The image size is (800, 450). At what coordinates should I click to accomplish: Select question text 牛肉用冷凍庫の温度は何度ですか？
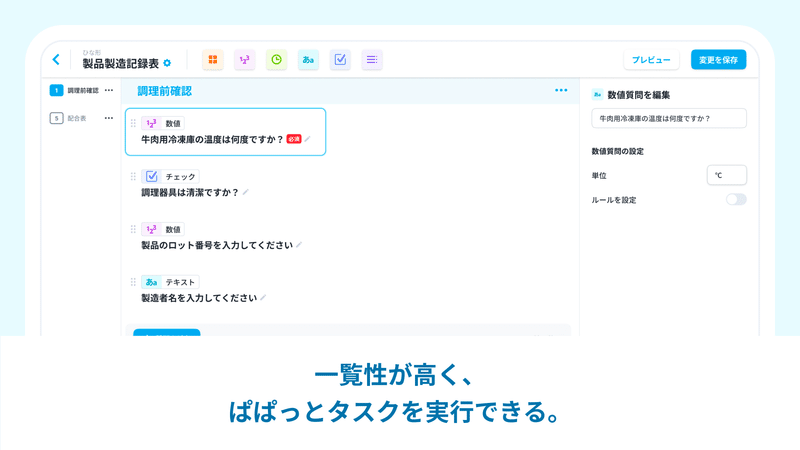coord(212,139)
